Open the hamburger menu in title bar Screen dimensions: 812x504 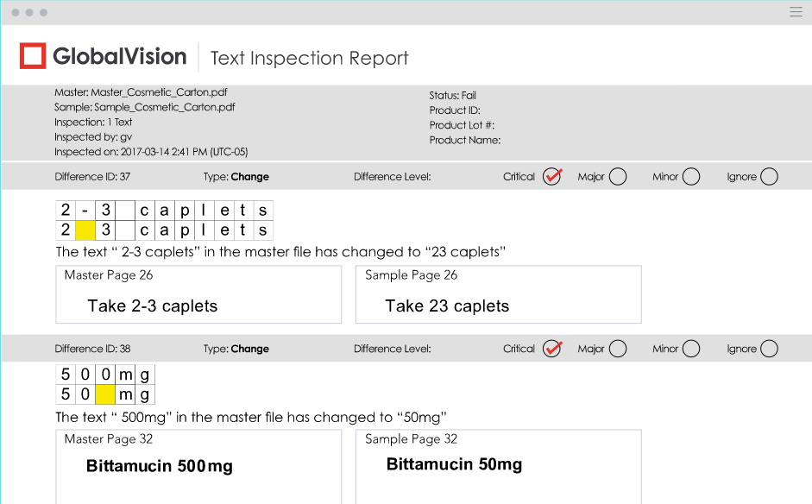point(796,12)
